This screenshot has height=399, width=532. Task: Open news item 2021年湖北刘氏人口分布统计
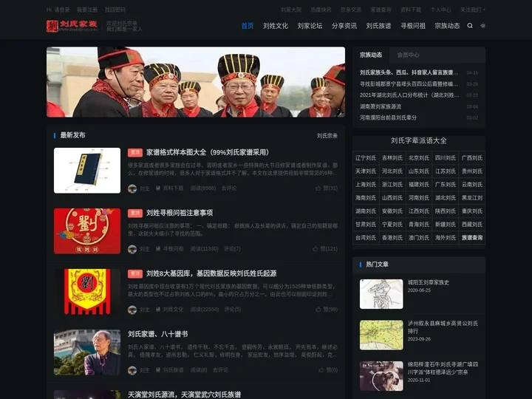click(409, 95)
